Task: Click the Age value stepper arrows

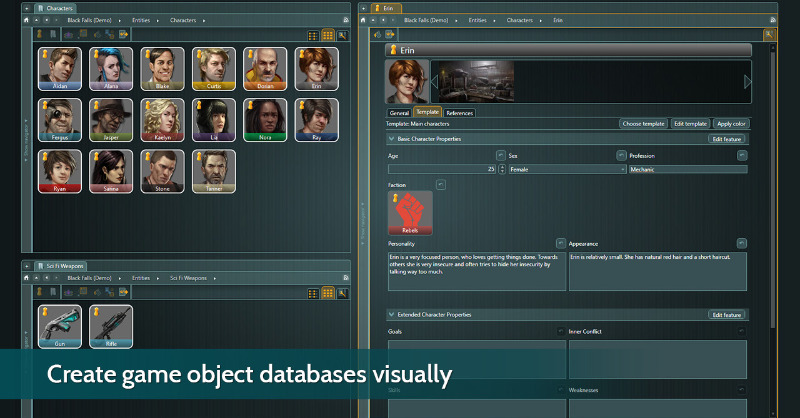Action: pos(502,169)
